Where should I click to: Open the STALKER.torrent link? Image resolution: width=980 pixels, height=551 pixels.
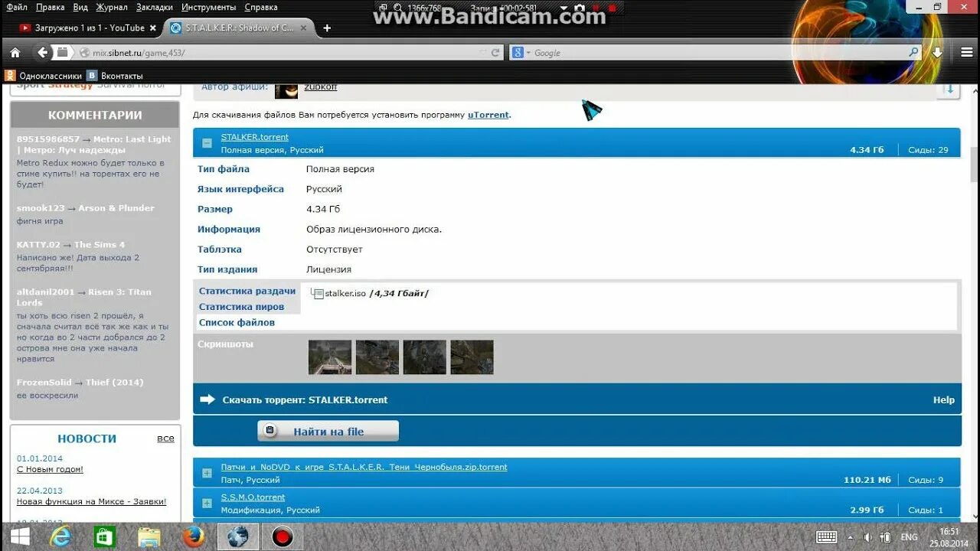pyautogui.click(x=255, y=137)
